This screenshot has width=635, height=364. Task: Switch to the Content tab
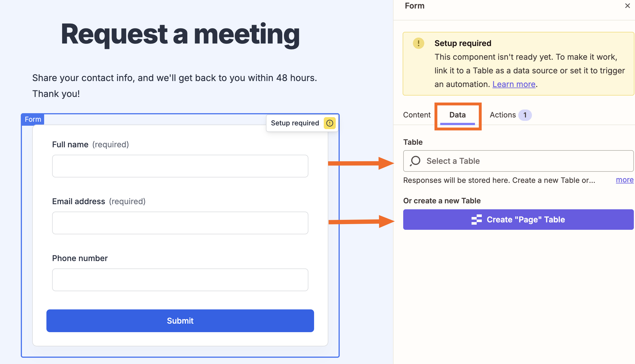tap(417, 115)
